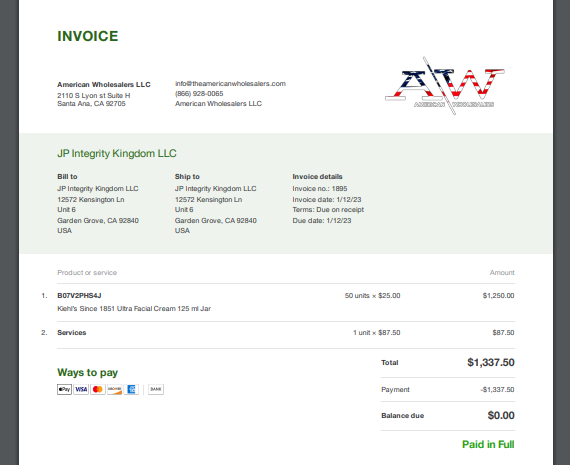
Task: Click product code B07V2PHS4J
Action: click(79, 296)
